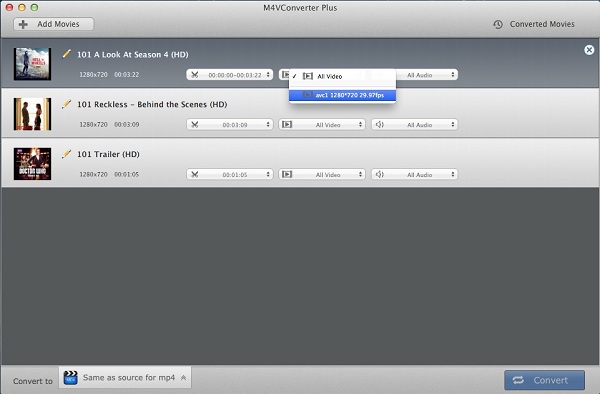Click video track icon behind popup in first row

coord(285,75)
